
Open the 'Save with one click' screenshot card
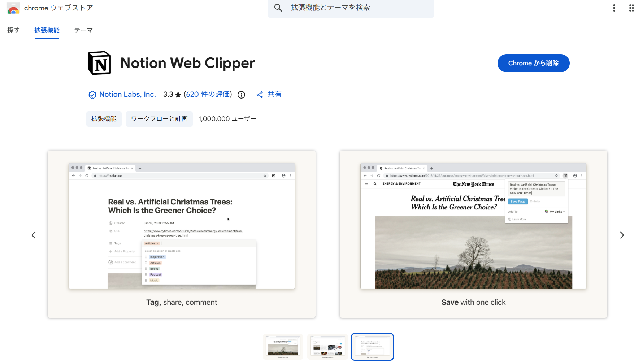point(473,234)
